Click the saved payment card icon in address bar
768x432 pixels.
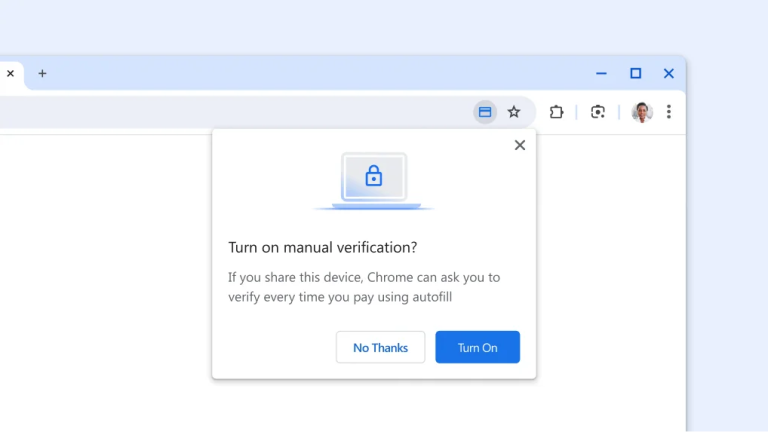(485, 112)
